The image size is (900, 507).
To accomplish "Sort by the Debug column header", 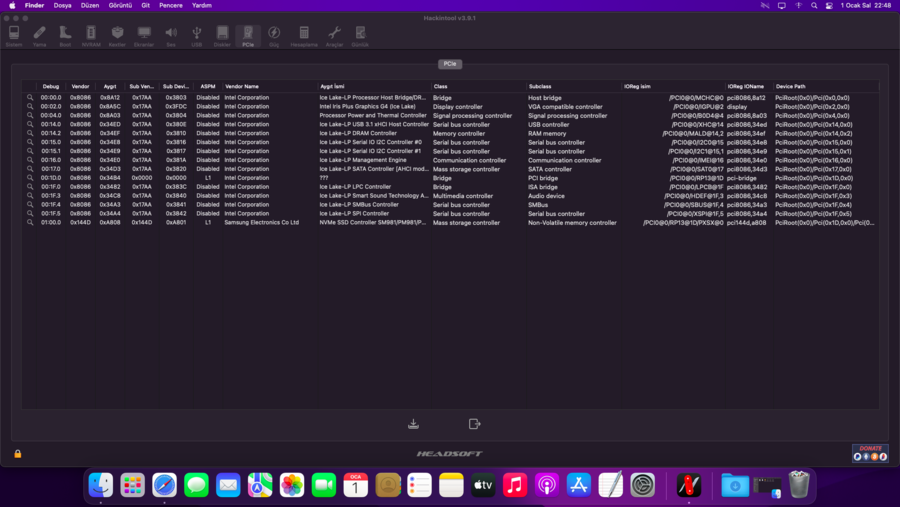I will click(51, 86).
